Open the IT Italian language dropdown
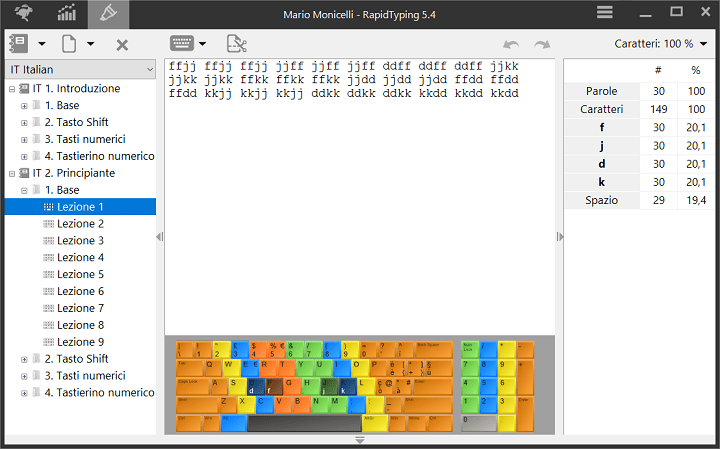Image resolution: width=720 pixels, height=449 pixels. click(80, 70)
